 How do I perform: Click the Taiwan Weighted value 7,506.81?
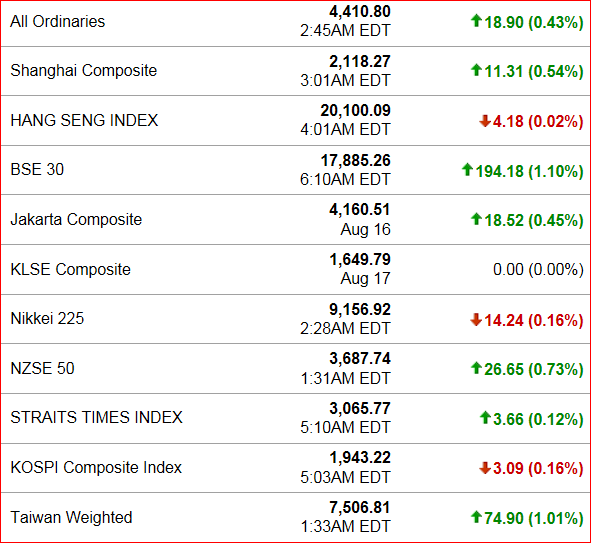click(360, 507)
